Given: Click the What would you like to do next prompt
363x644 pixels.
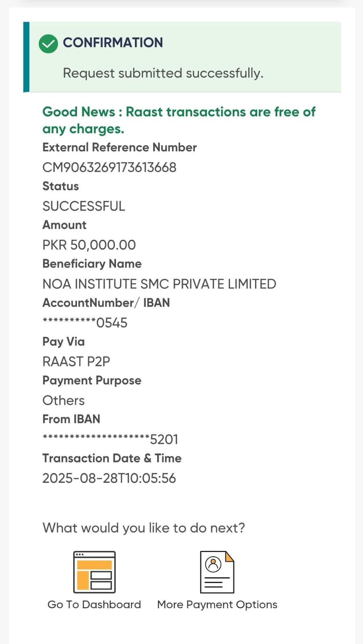Looking at the screenshot, I should pos(144,528).
